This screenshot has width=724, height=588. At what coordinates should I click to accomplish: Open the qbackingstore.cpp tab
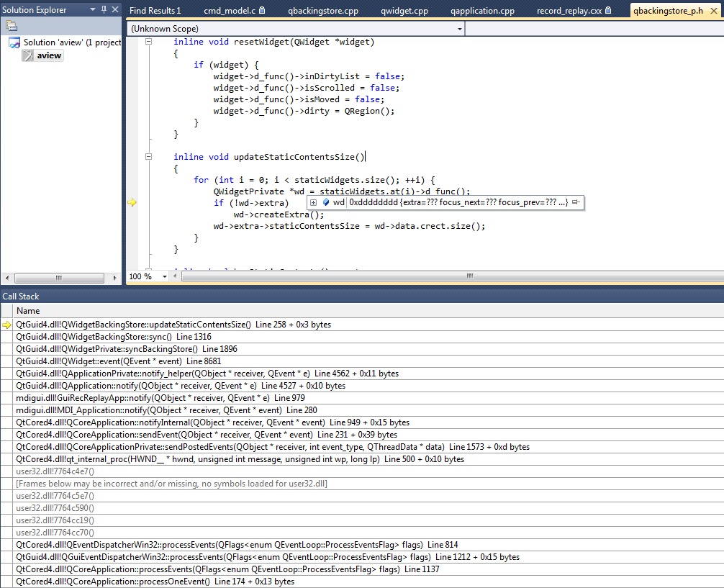pyautogui.click(x=322, y=10)
